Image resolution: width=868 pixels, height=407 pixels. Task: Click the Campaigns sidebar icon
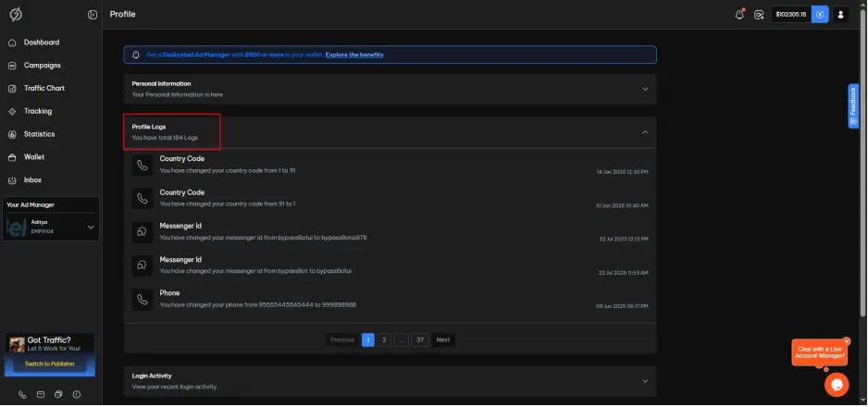point(12,66)
